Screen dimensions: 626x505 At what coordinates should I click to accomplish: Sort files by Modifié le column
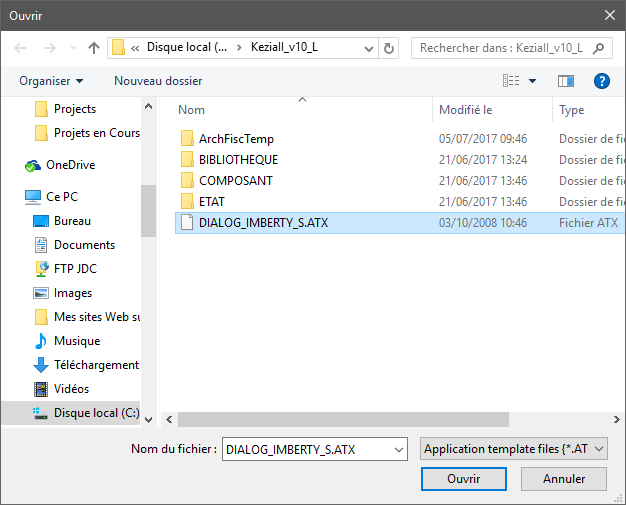466,110
